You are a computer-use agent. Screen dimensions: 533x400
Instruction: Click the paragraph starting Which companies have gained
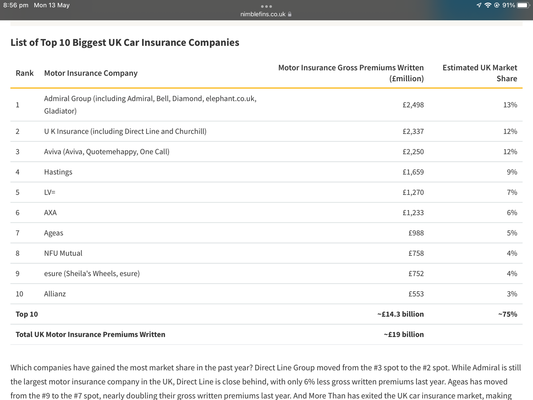point(266,382)
